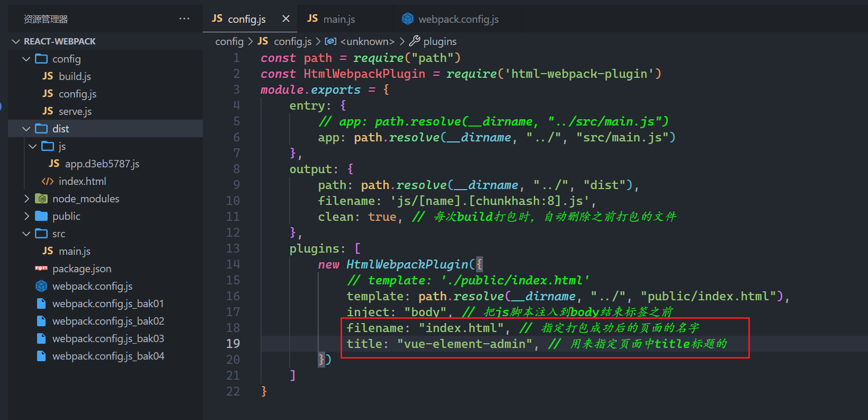Image resolution: width=868 pixels, height=420 pixels.
Task: Select the config.js editor tab
Action: [x=250, y=19]
